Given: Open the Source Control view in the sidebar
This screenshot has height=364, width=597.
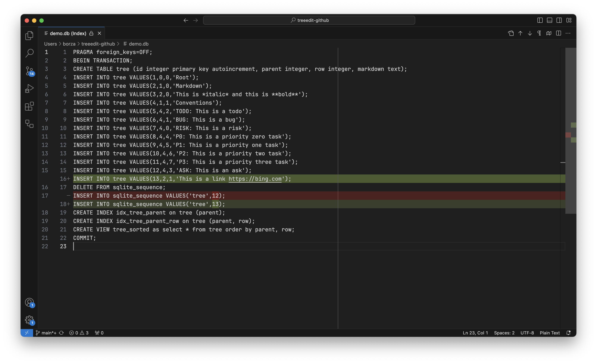Looking at the screenshot, I should click(x=29, y=71).
